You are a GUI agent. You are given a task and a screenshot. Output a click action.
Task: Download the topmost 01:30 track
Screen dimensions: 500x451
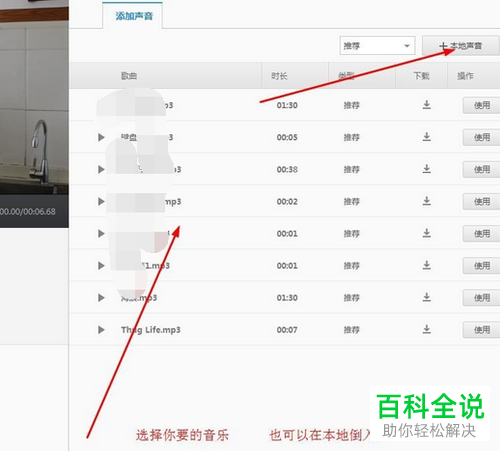click(x=427, y=105)
